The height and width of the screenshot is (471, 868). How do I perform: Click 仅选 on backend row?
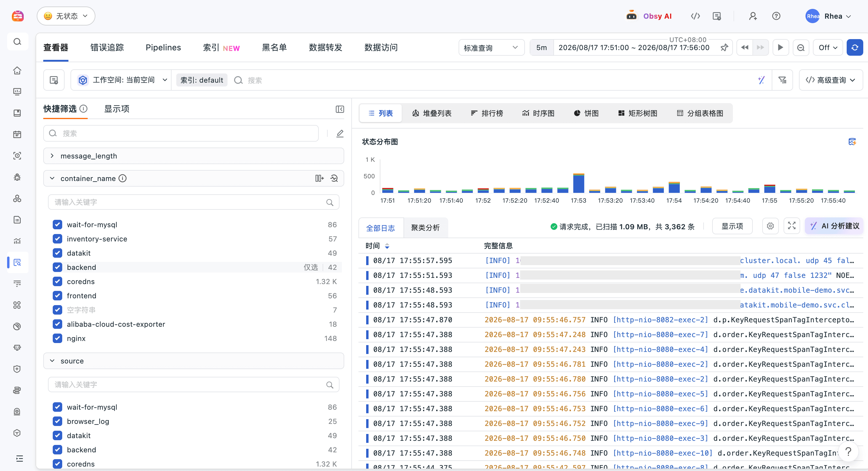point(311,267)
